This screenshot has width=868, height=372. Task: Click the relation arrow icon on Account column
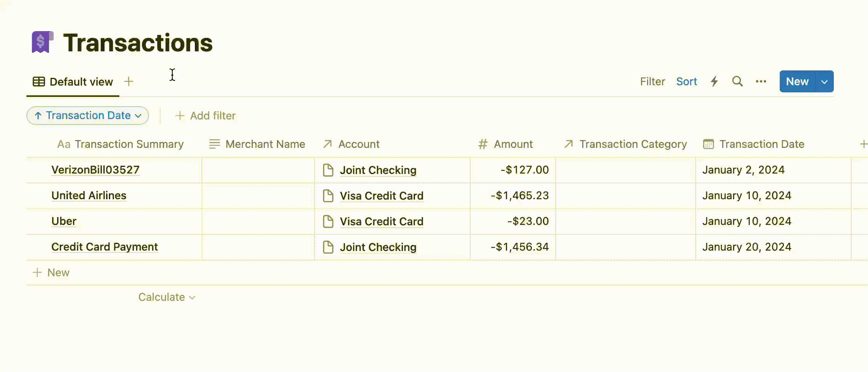tap(327, 144)
